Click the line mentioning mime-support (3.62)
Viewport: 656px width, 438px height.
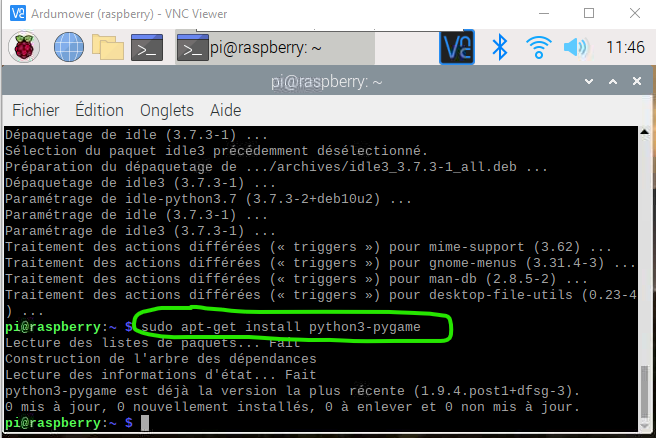click(308, 247)
